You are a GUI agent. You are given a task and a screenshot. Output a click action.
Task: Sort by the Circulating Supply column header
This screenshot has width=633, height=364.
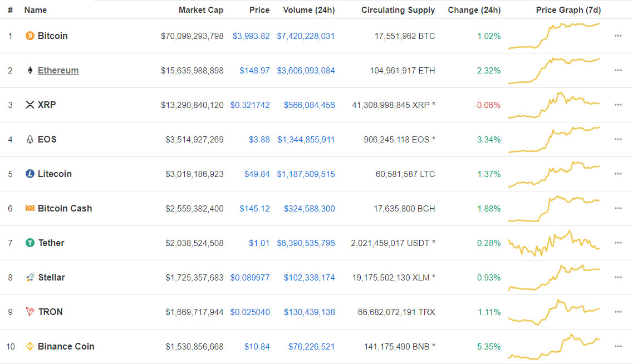pyautogui.click(x=398, y=10)
